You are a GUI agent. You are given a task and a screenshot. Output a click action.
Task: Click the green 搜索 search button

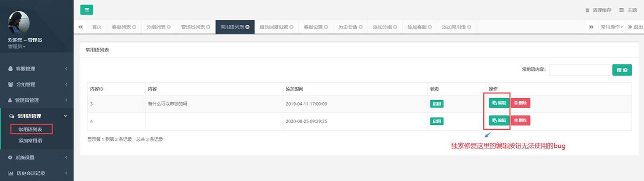pyautogui.click(x=622, y=70)
